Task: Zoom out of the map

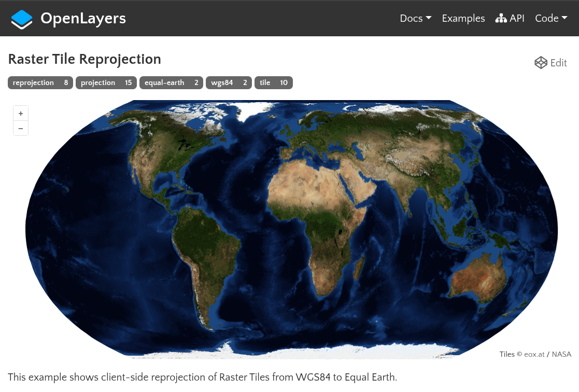Action: click(x=21, y=128)
